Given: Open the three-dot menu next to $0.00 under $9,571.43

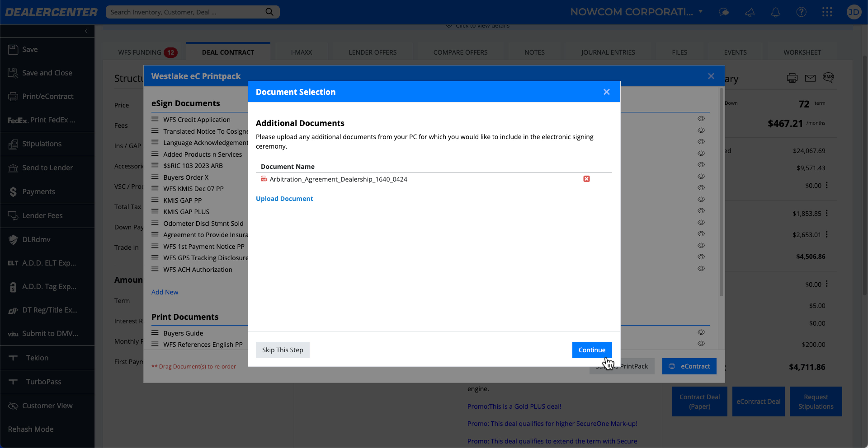Looking at the screenshot, I should pos(827,185).
